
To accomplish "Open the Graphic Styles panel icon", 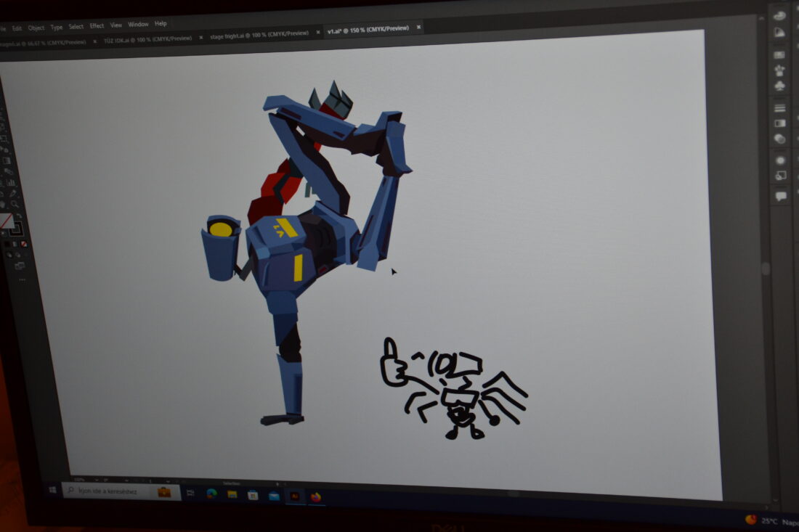I will [780, 176].
